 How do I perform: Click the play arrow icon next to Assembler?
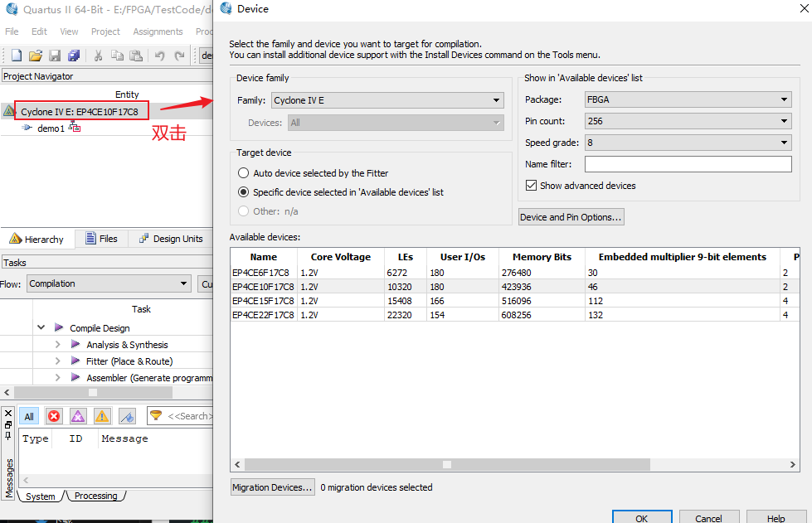pyautogui.click(x=75, y=377)
